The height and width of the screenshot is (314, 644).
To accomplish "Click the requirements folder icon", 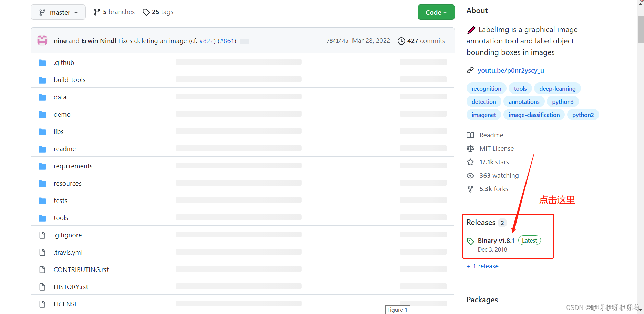I will point(42,166).
